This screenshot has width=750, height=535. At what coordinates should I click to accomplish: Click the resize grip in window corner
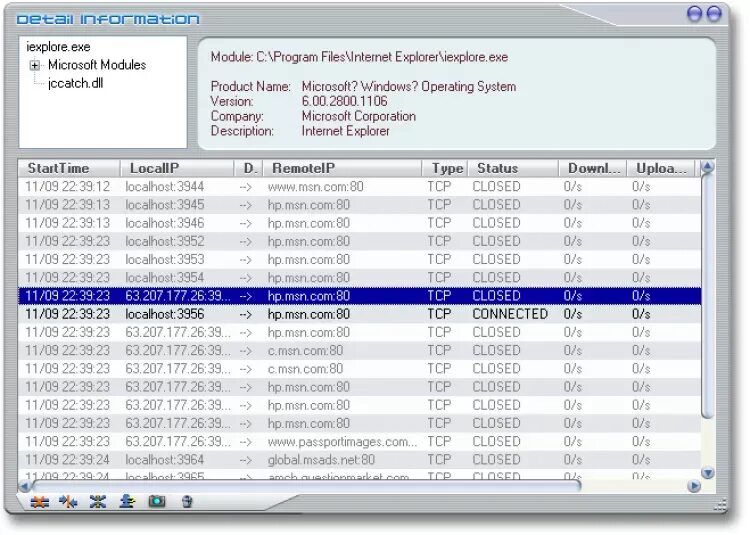coord(720,505)
